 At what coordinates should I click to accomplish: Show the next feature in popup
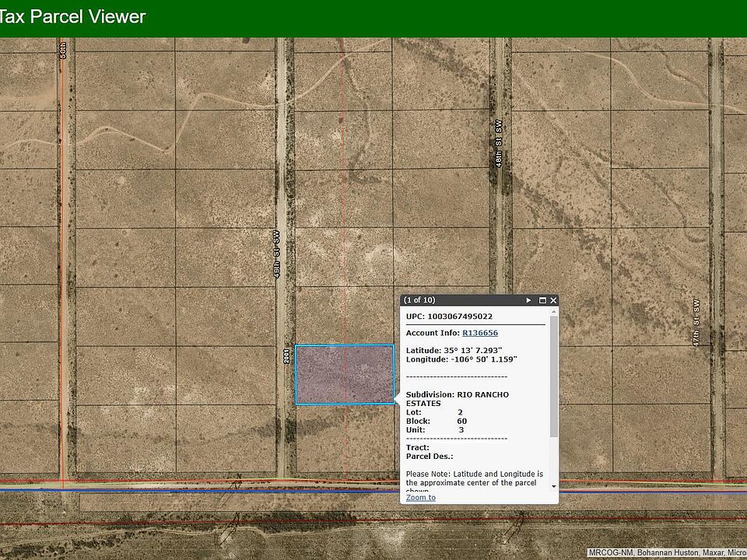pos(528,300)
